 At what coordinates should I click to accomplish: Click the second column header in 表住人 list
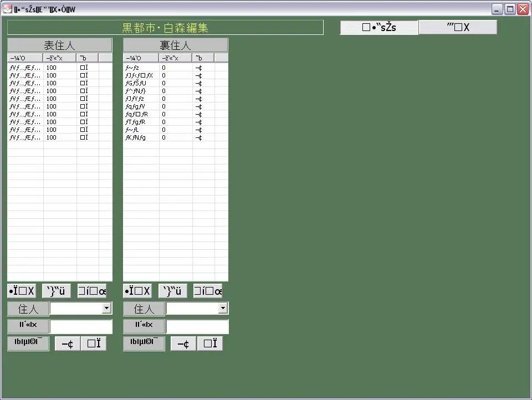pyautogui.click(x=60, y=58)
